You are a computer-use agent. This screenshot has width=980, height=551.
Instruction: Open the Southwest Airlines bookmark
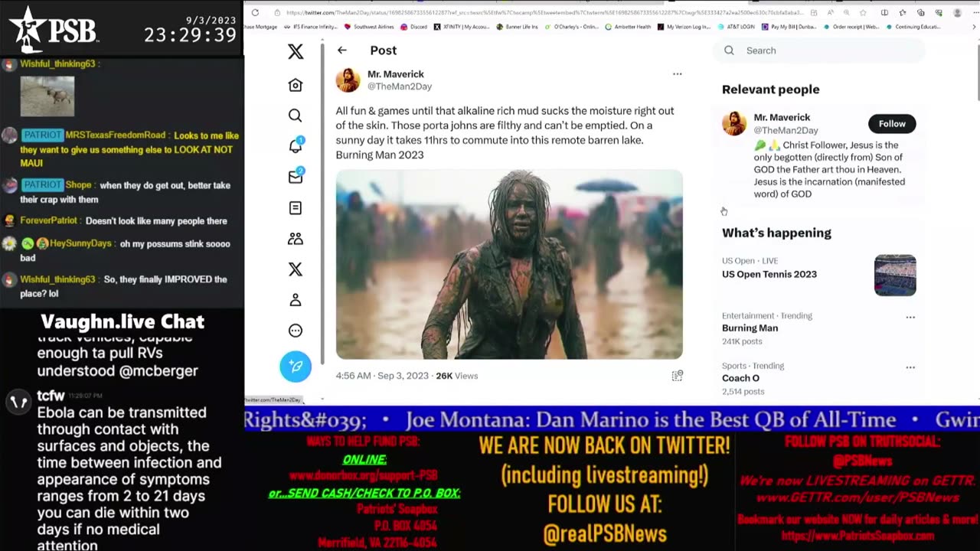point(371,27)
